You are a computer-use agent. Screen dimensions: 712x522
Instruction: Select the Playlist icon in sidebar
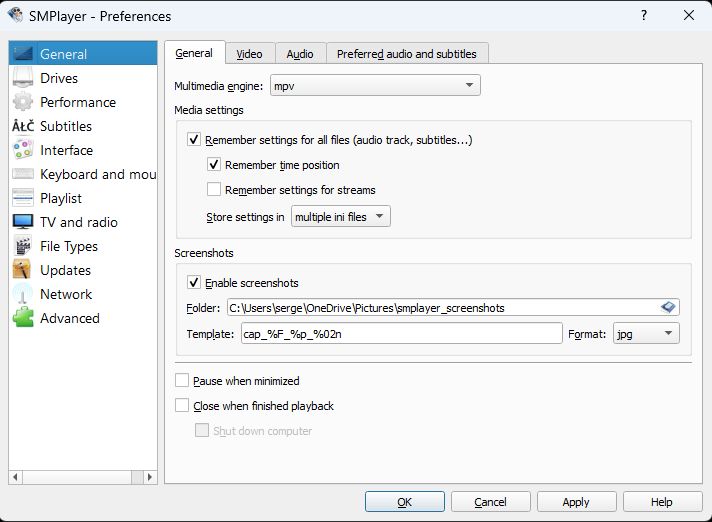pyautogui.click(x=23, y=198)
